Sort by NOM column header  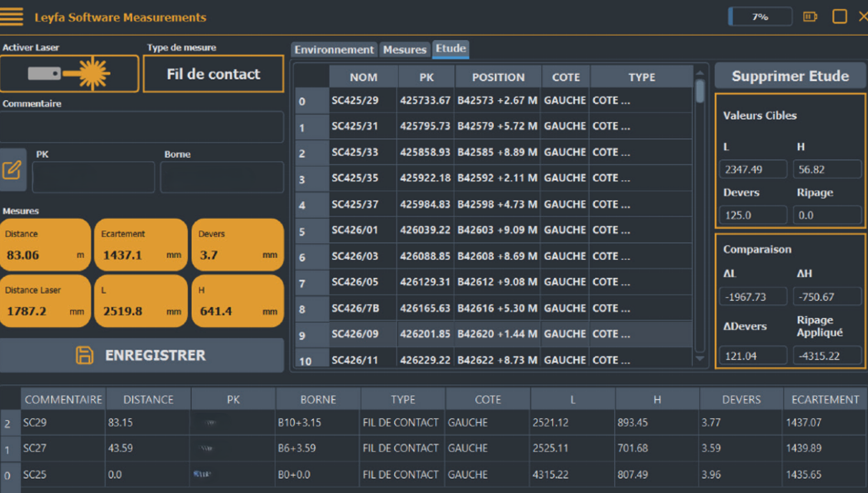(x=364, y=77)
